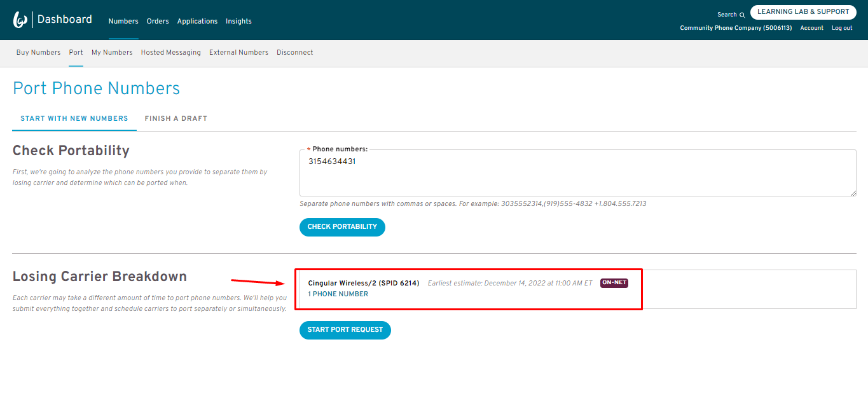Open External Numbers tab
This screenshot has width=868, height=412.
238,52
